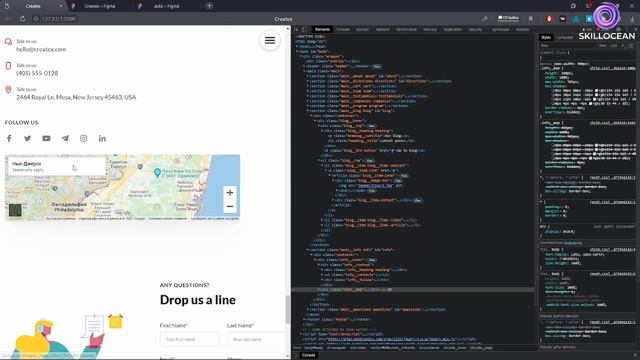This screenshot has height=360, width=640.
Task: Open DevTools settings gear icon
Action: 618,29
